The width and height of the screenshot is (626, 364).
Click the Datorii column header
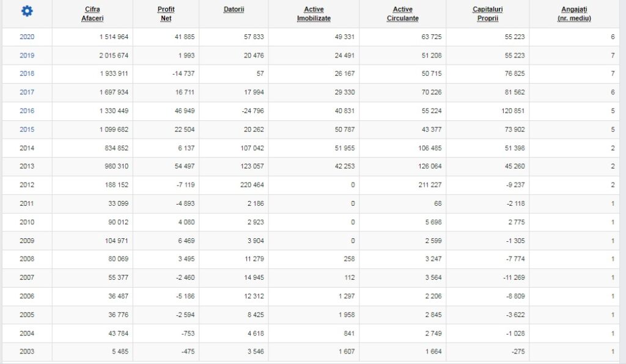(234, 9)
